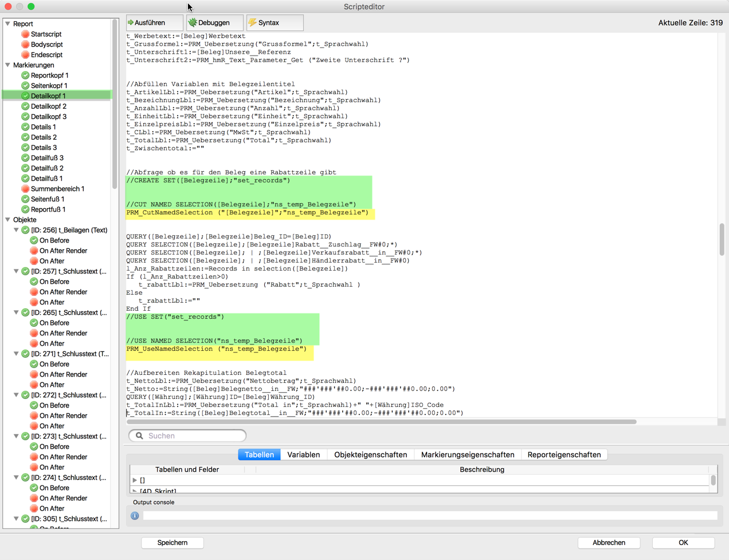Select On After Render under t_Beilagen
This screenshot has width=729, height=560.
(x=63, y=251)
